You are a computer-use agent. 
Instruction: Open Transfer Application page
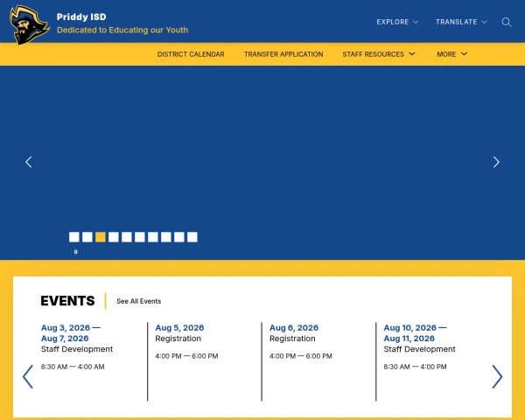pos(283,54)
